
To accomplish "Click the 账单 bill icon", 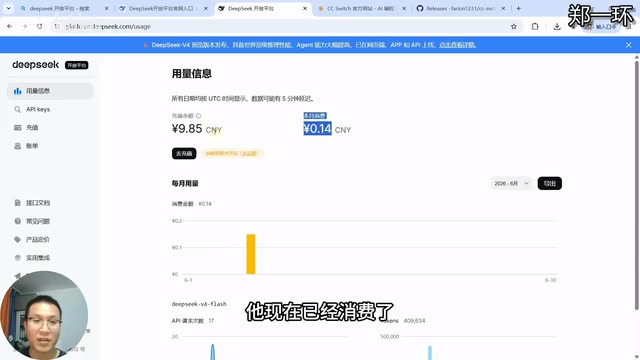I will [x=18, y=146].
